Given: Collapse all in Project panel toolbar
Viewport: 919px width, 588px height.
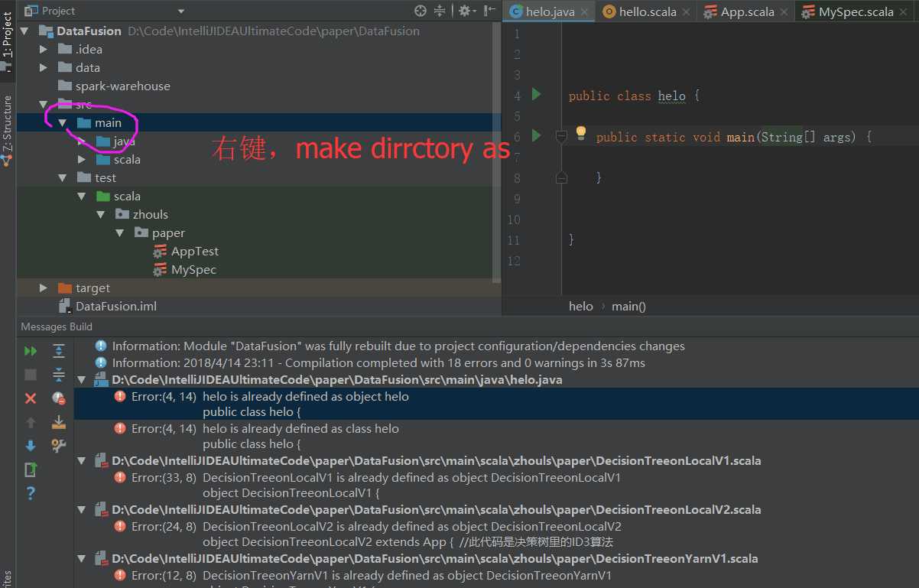Looking at the screenshot, I should coord(440,11).
